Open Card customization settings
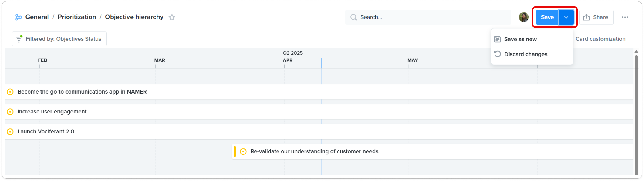 pos(600,39)
